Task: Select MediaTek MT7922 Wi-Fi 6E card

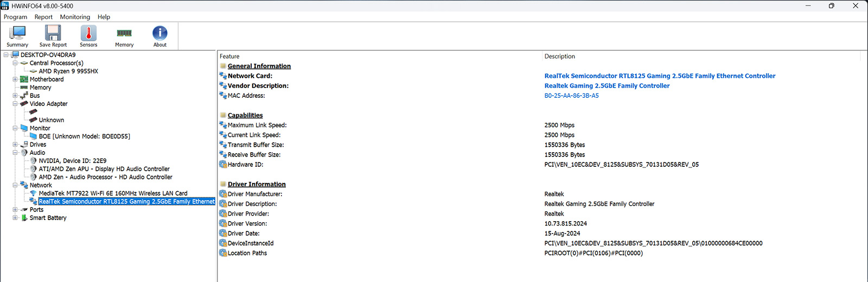Action: coord(113,193)
